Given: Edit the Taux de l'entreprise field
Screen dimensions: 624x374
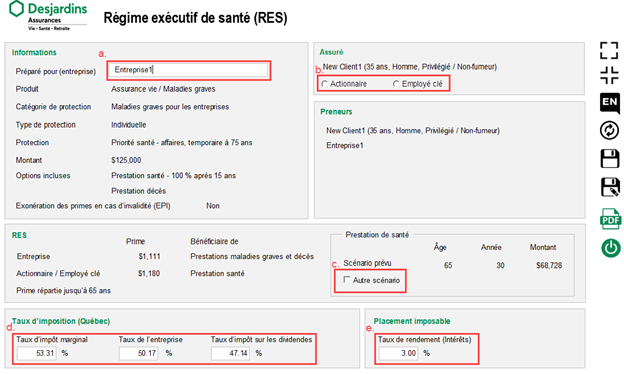Looking at the screenshot, I should coord(138,353).
